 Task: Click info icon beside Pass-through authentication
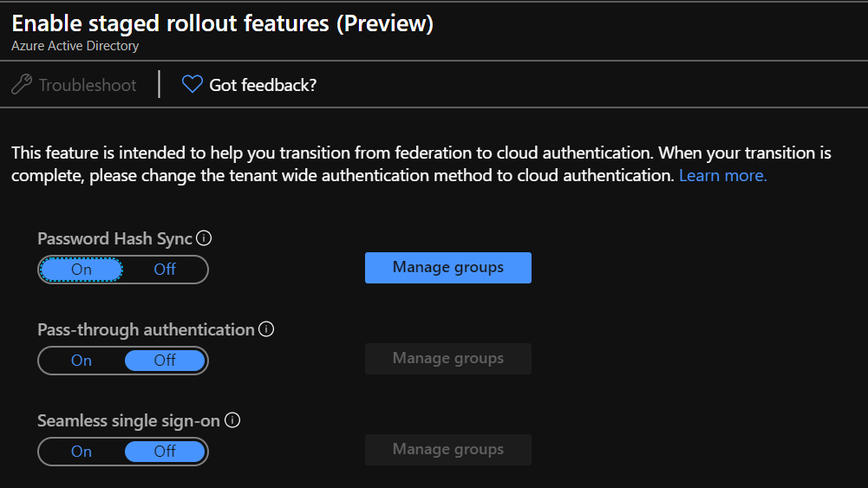point(266,329)
